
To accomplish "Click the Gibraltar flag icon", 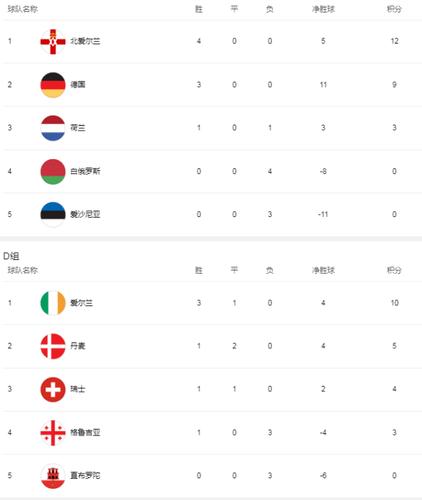I will tap(53, 476).
